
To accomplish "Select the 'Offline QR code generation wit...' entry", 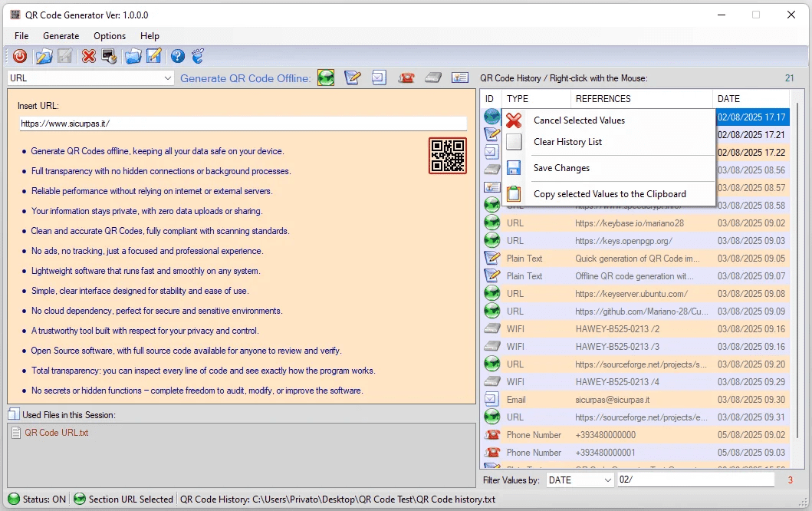I will click(634, 275).
